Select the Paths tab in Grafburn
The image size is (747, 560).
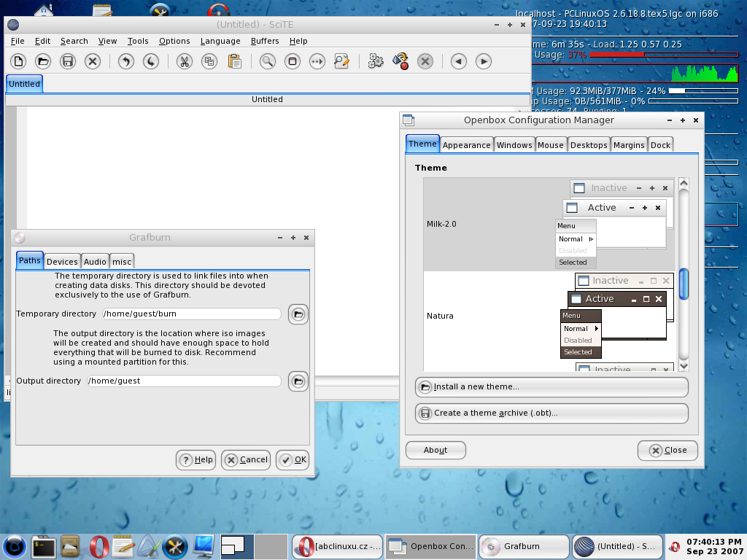[x=29, y=260]
